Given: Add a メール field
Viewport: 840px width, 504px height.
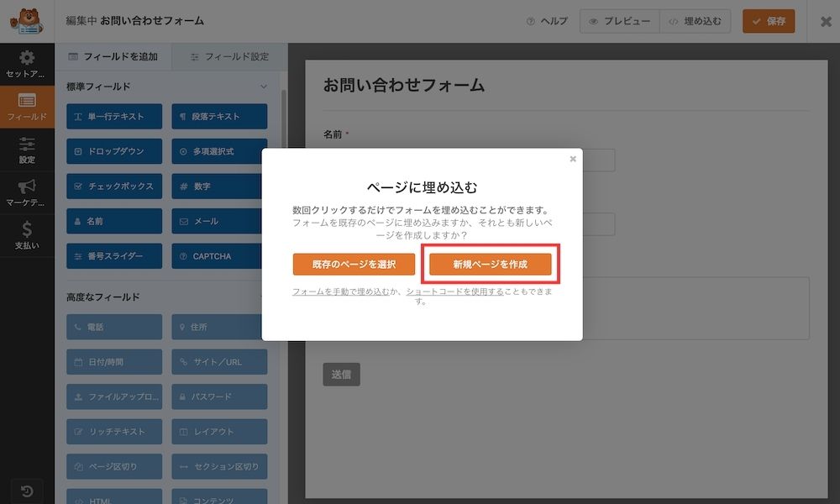Looking at the screenshot, I should tap(217, 221).
